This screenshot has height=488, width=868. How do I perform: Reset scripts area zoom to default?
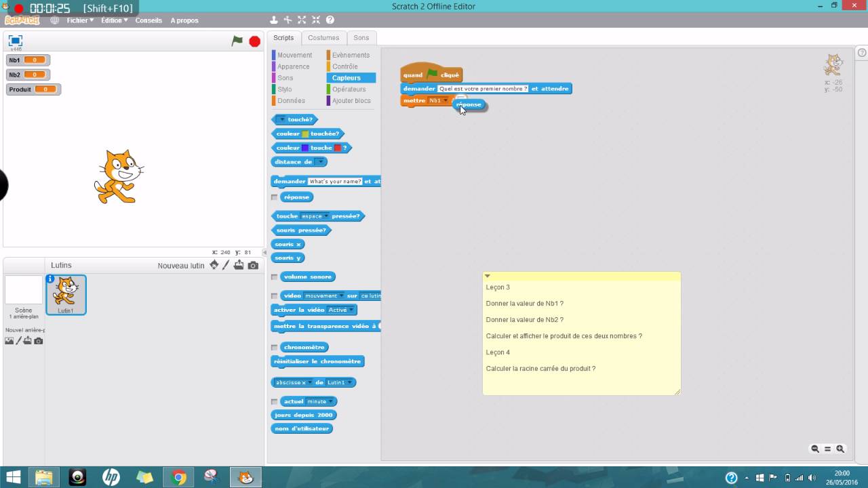(x=828, y=449)
